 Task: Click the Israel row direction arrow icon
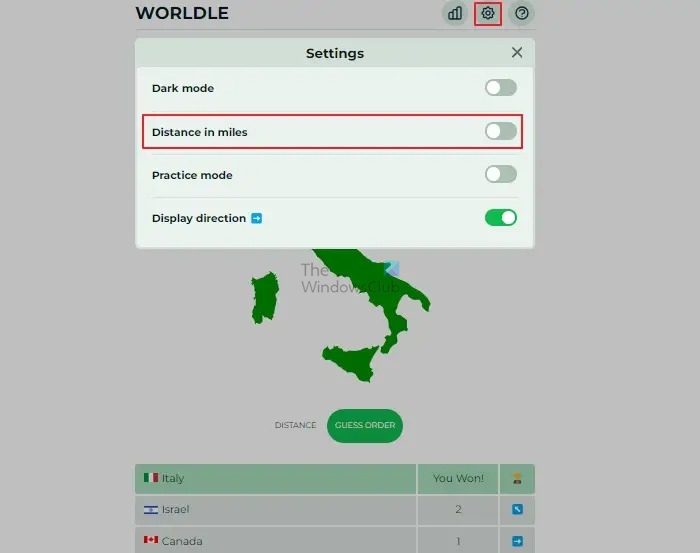click(517, 509)
